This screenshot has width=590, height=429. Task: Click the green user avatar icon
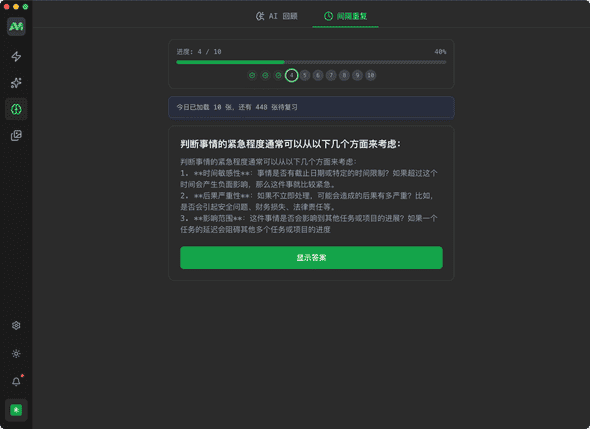(16, 410)
